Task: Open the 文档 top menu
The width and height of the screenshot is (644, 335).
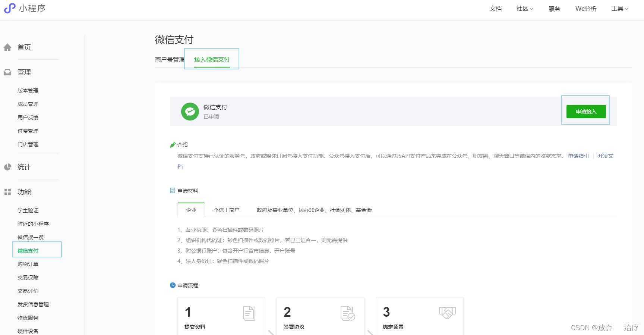Action: (x=496, y=9)
